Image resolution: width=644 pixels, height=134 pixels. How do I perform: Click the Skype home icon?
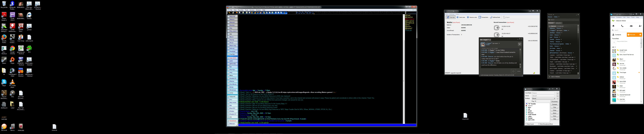613,26
